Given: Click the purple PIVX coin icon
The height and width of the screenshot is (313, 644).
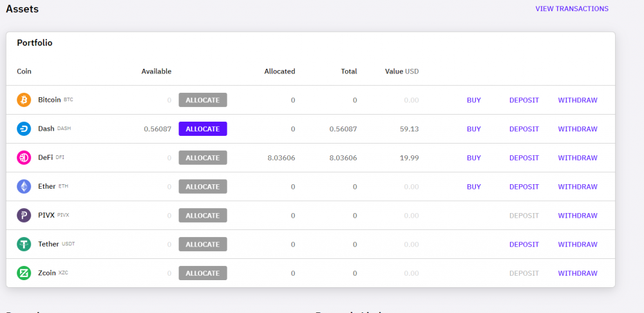Looking at the screenshot, I should point(24,216).
